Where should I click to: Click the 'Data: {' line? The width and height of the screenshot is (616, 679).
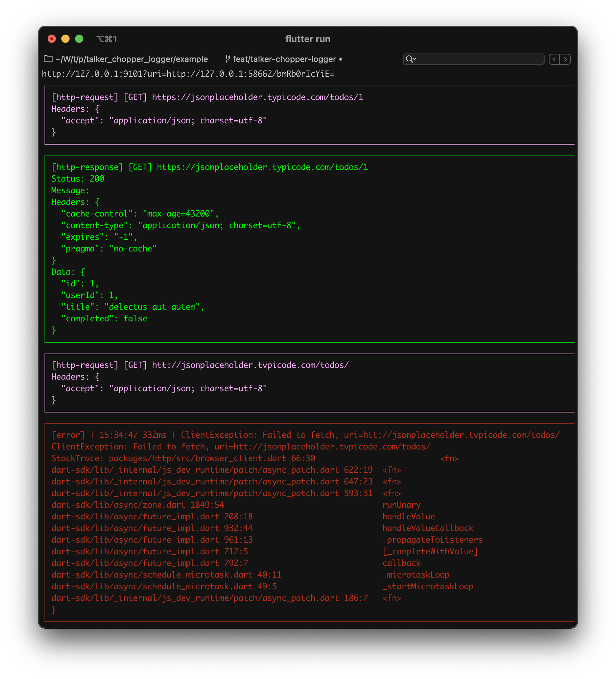(68, 272)
